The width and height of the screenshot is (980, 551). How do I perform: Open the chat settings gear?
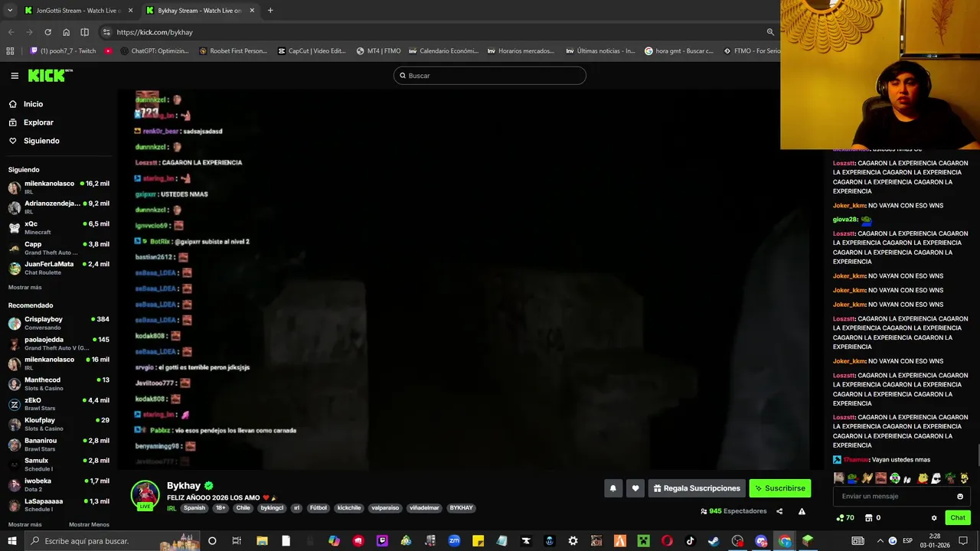(x=934, y=518)
